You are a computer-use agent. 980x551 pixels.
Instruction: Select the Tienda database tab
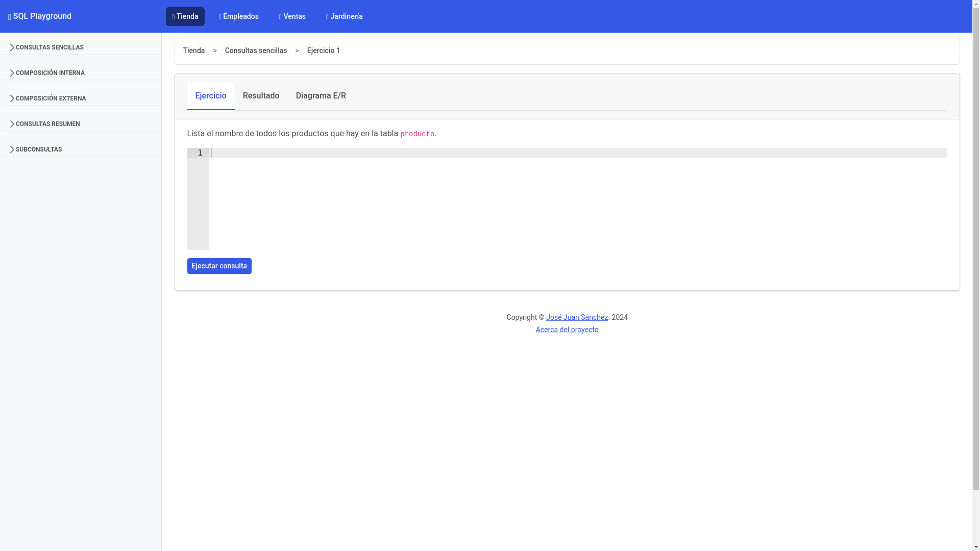point(185,16)
